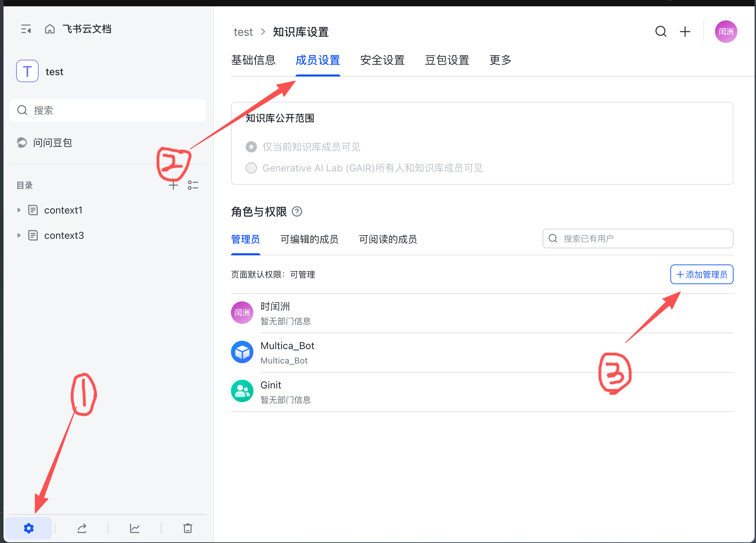Screen dimensions: 756x543
Task: Go to the Feishu Docs home icon
Action: [x=50, y=29]
